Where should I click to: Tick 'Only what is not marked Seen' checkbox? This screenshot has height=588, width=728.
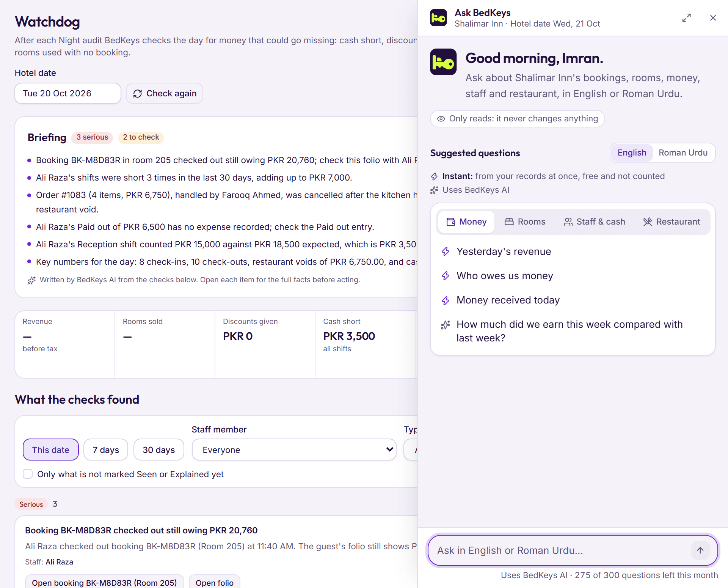tap(28, 474)
